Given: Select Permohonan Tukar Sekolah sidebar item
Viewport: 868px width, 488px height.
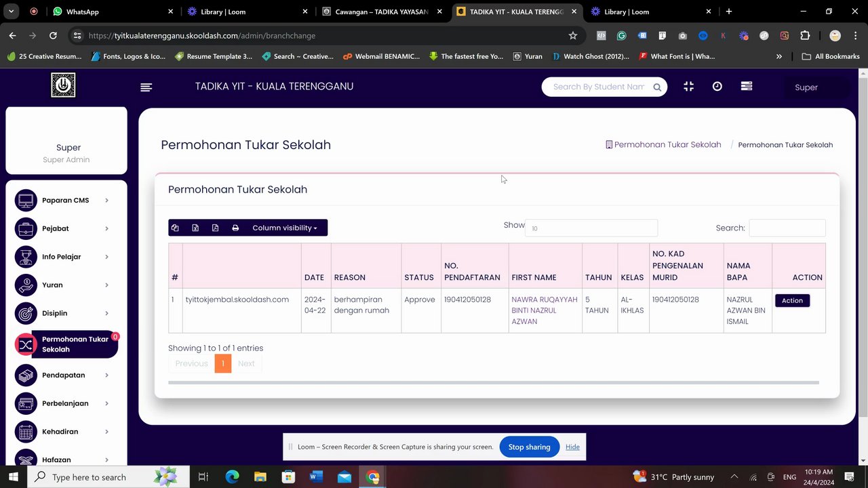Looking at the screenshot, I should tap(66, 344).
